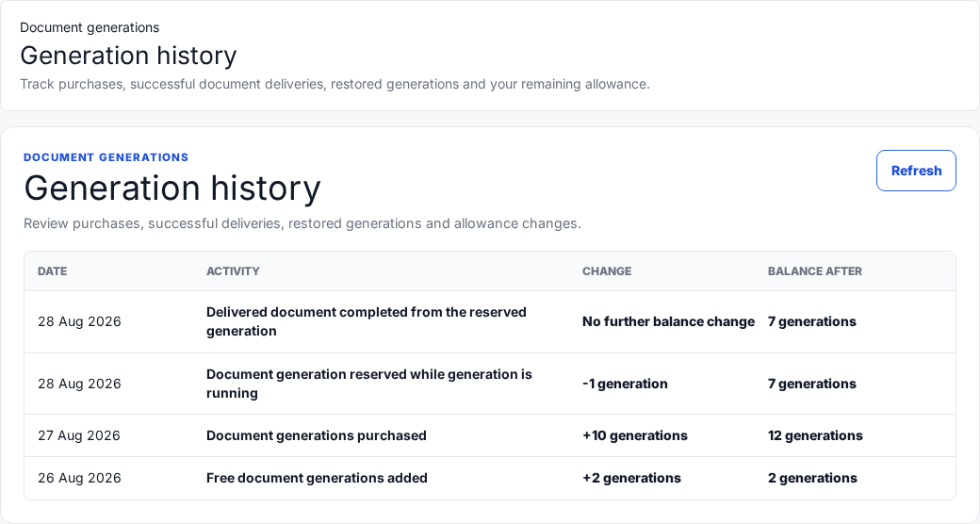
Task: Click '-1 generation' change cell
Action: (x=625, y=384)
